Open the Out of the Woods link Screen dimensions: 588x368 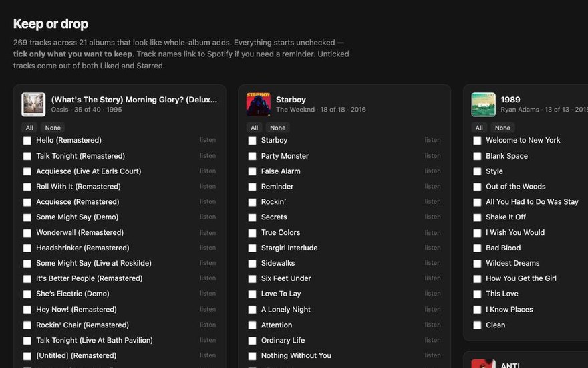[x=516, y=186]
